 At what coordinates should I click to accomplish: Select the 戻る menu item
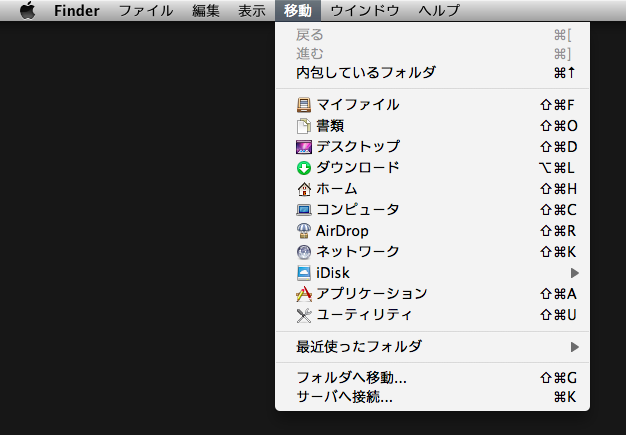432,35
